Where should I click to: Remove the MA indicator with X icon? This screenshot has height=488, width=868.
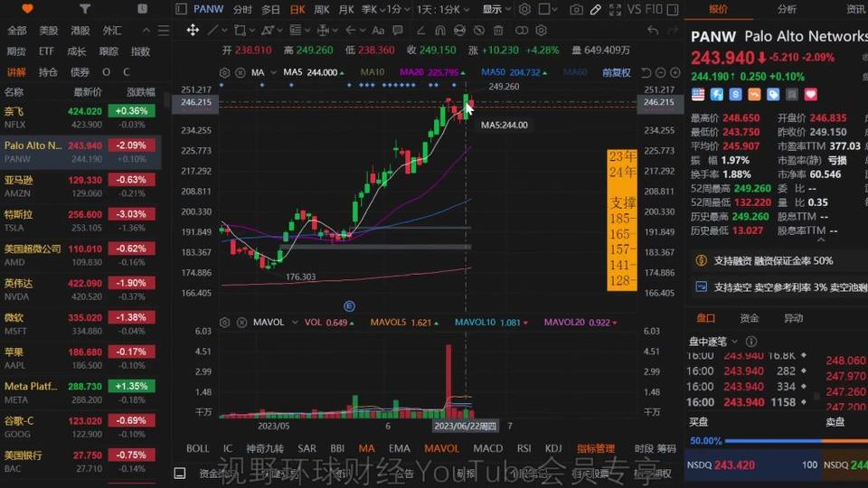pyautogui.click(x=241, y=72)
